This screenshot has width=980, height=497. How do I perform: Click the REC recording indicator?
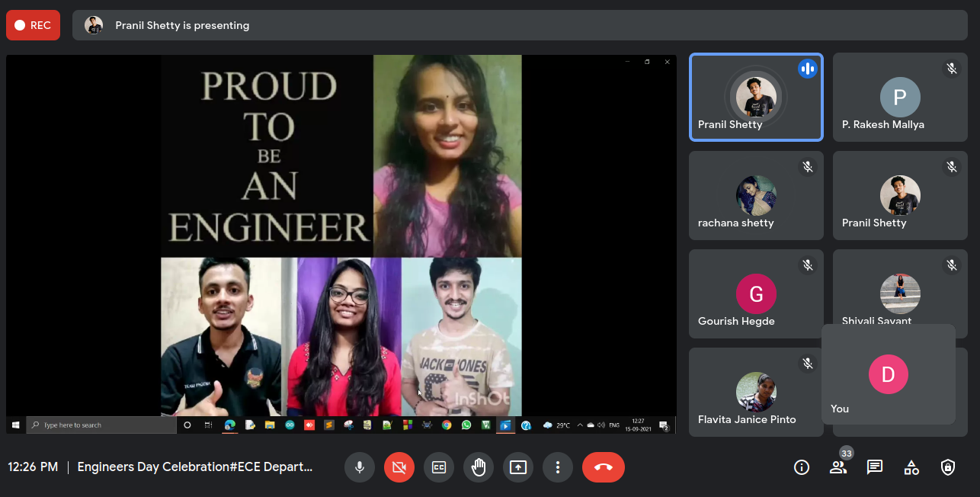point(33,25)
